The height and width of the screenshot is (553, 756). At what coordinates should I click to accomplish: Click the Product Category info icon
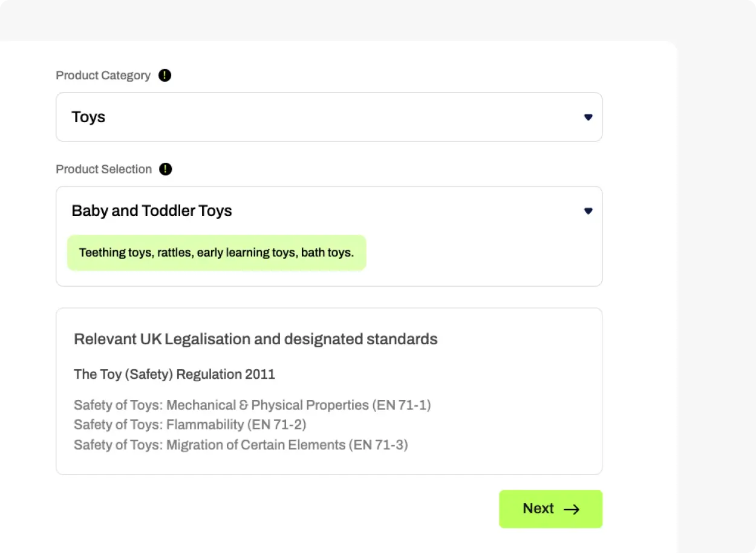pos(165,76)
